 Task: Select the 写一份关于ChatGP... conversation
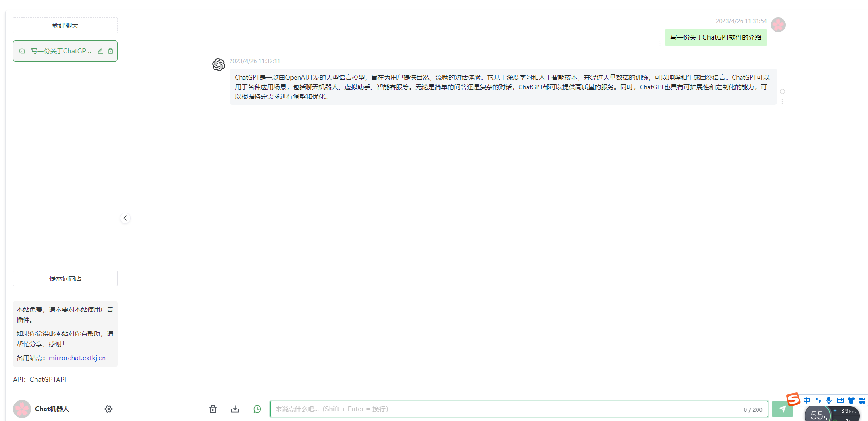point(65,51)
